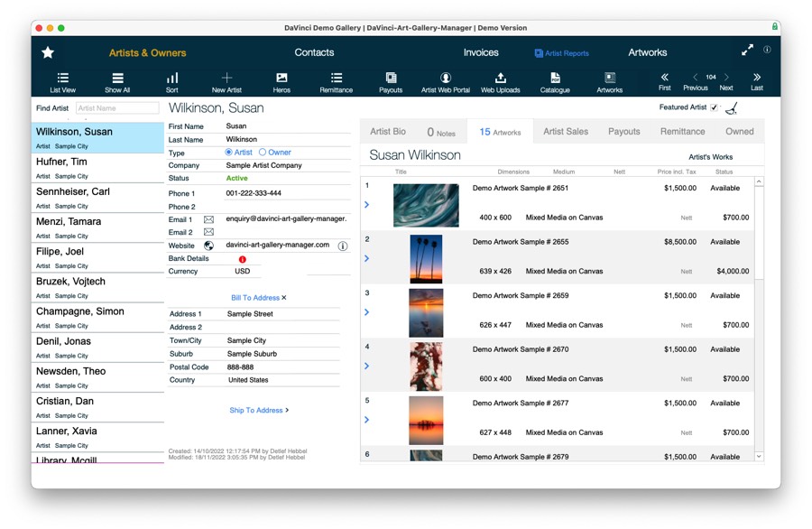Open the website using the globe icon
812x529 pixels.
[208, 246]
